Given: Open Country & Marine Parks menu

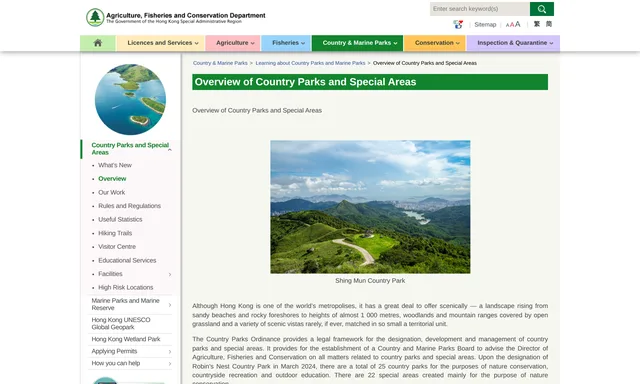Looking at the screenshot, I should 357,43.
